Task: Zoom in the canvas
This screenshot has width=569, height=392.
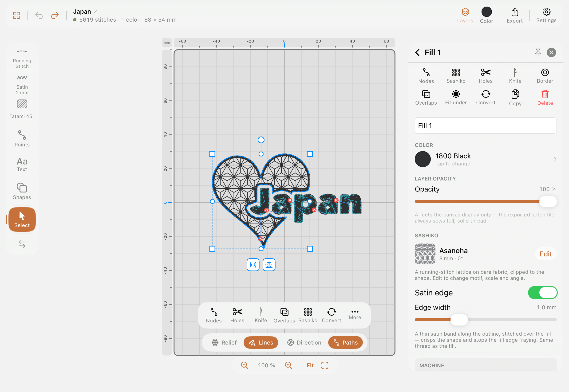Action: [288, 365]
